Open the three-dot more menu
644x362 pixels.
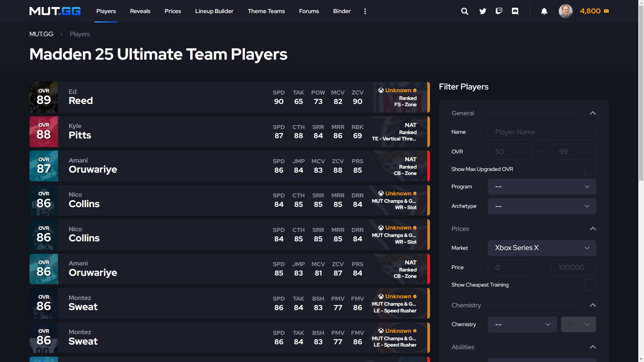point(365,11)
